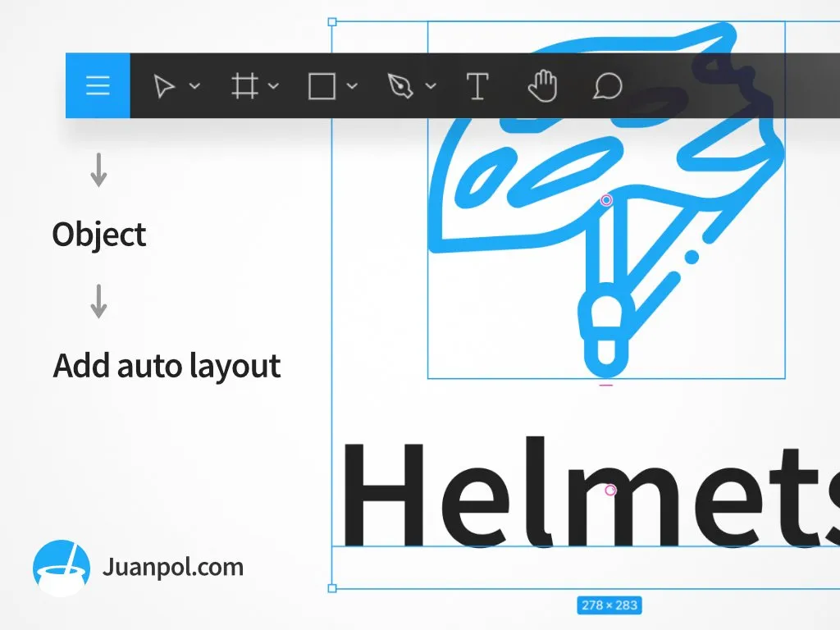840x630 pixels.
Task: Click the Object label
Action: [99, 235]
